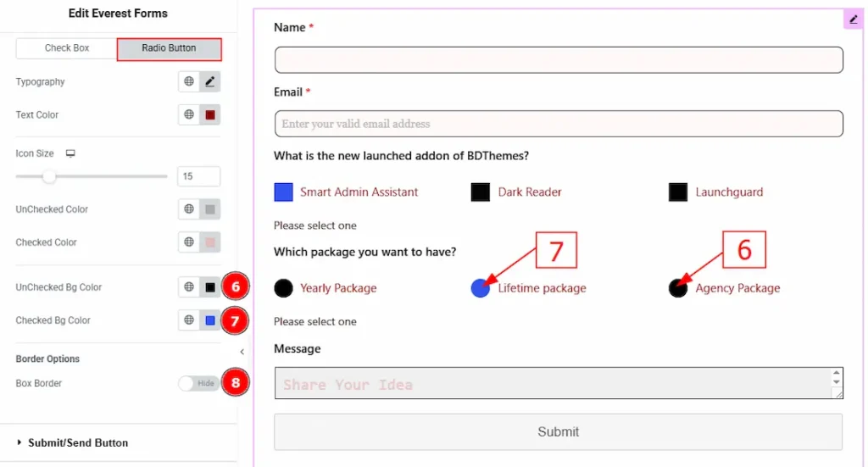Click the Typography edit pencil icon
Viewport: 868px width, 467px height.
pos(210,82)
